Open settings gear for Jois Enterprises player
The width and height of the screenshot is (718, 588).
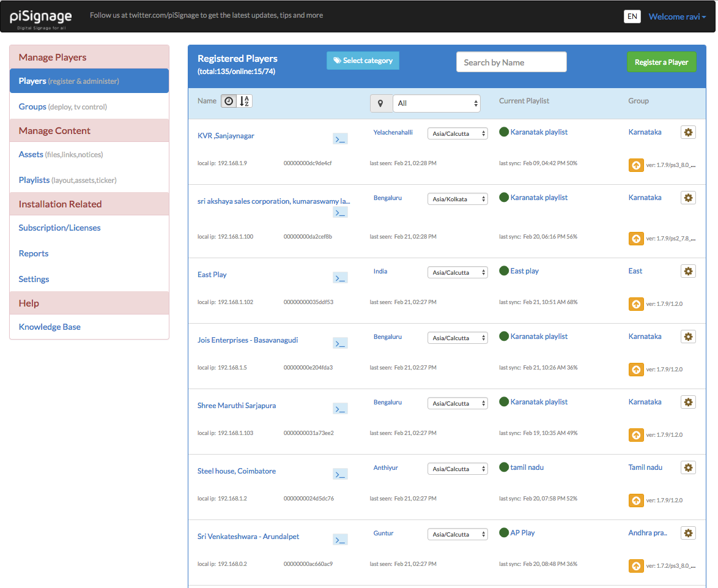click(688, 336)
